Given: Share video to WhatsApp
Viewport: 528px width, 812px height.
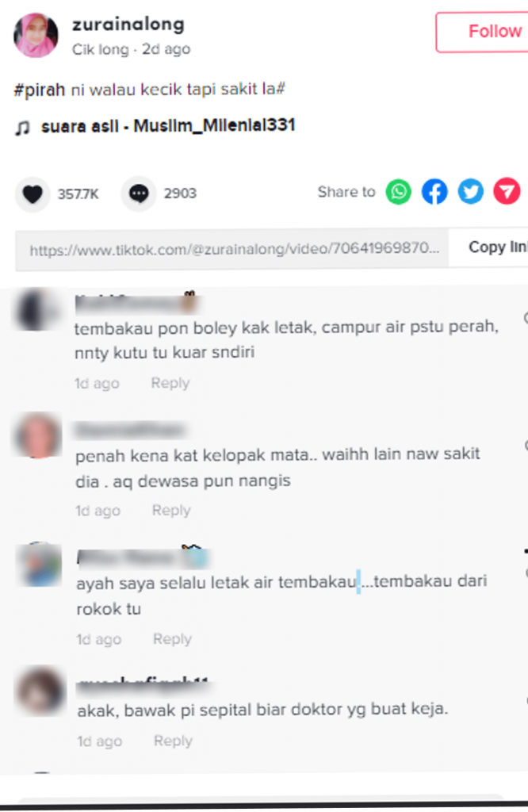Looking at the screenshot, I should (398, 192).
